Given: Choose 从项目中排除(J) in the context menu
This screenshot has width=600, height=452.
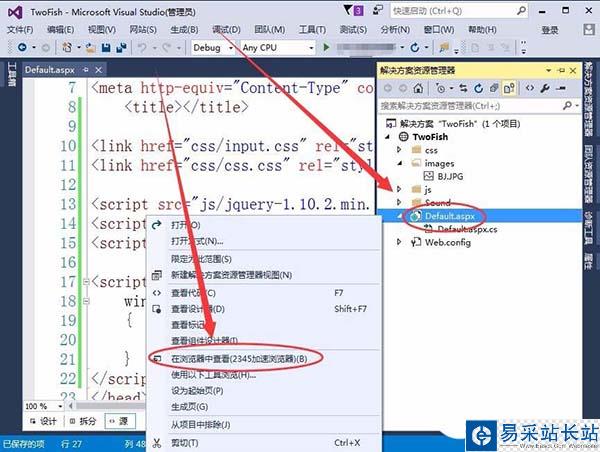Looking at the screenshot, I should click(x=264, y=424).
